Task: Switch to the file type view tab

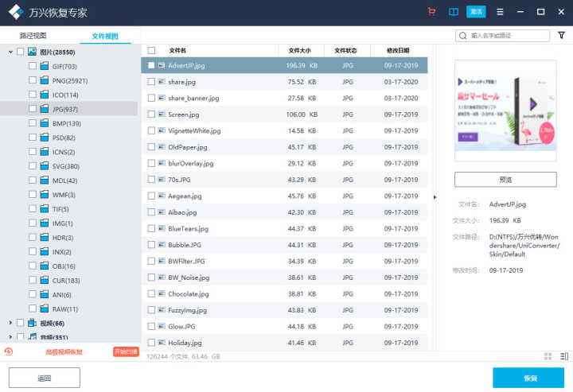Action: [105, 36]
